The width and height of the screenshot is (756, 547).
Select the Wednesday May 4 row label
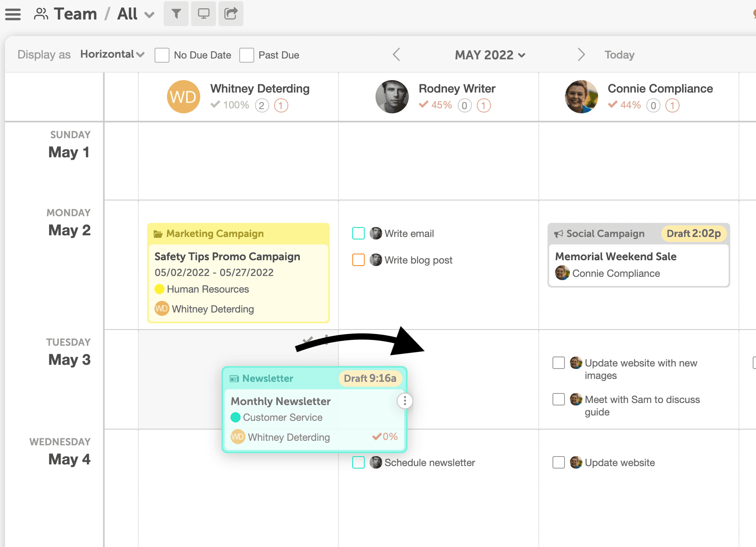coord(60,452)
